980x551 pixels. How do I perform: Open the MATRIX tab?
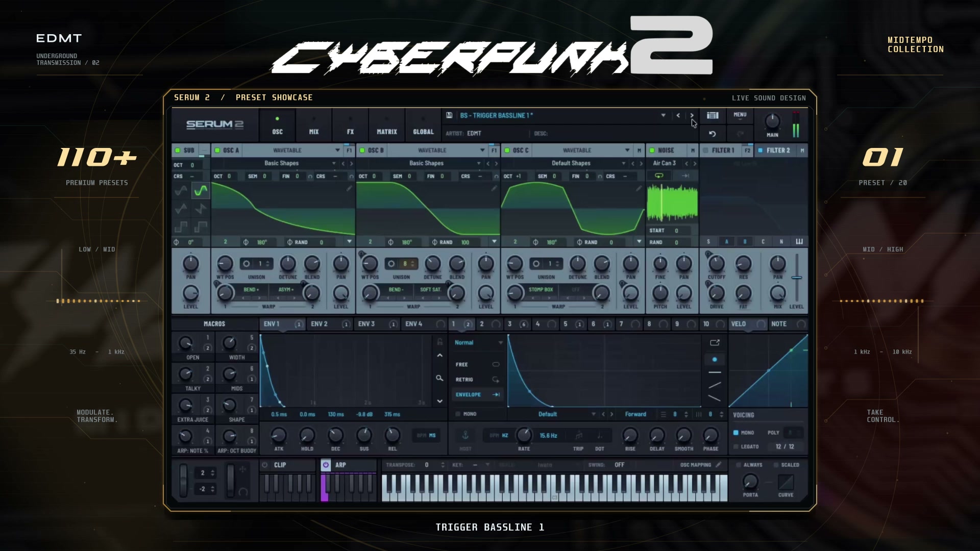tap(387, 125)
